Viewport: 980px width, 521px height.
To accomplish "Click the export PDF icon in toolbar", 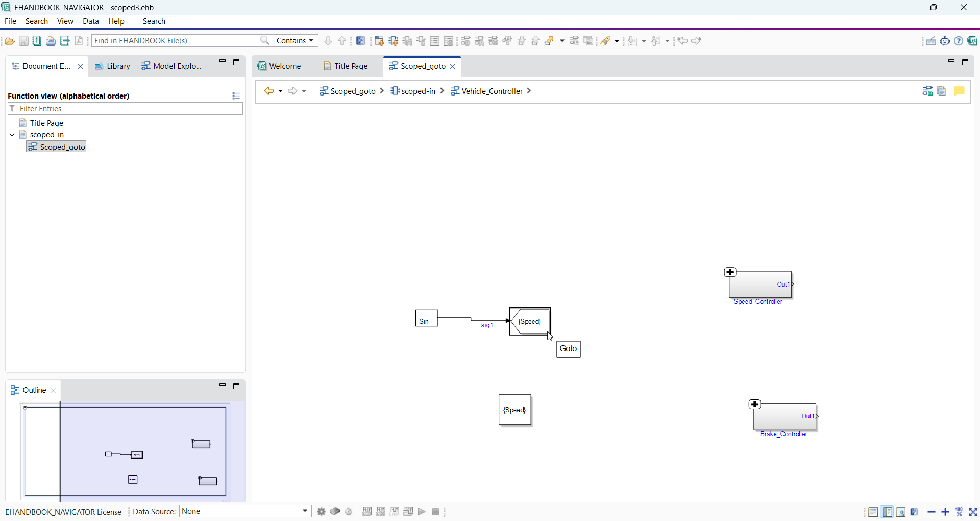I will click(79, 41).
